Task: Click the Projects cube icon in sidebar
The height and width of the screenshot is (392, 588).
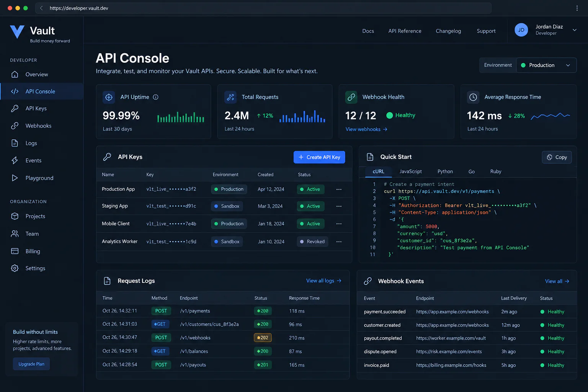Action: coord(15,216)
